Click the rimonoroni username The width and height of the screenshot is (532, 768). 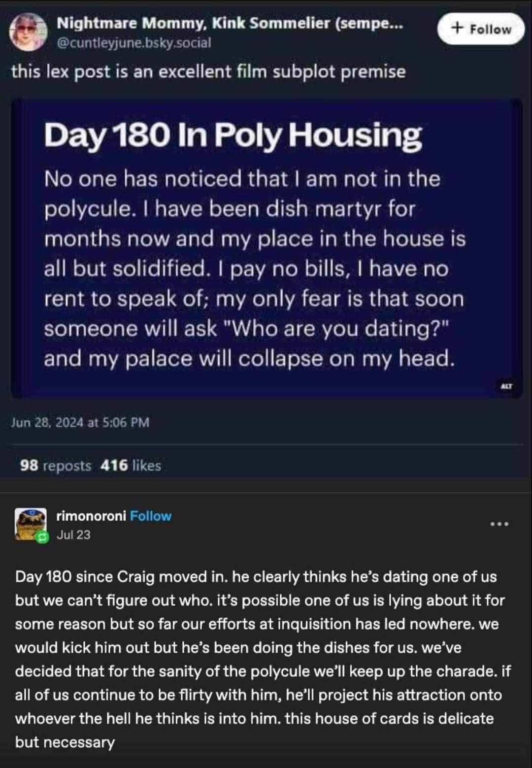[x=92, y=516]
